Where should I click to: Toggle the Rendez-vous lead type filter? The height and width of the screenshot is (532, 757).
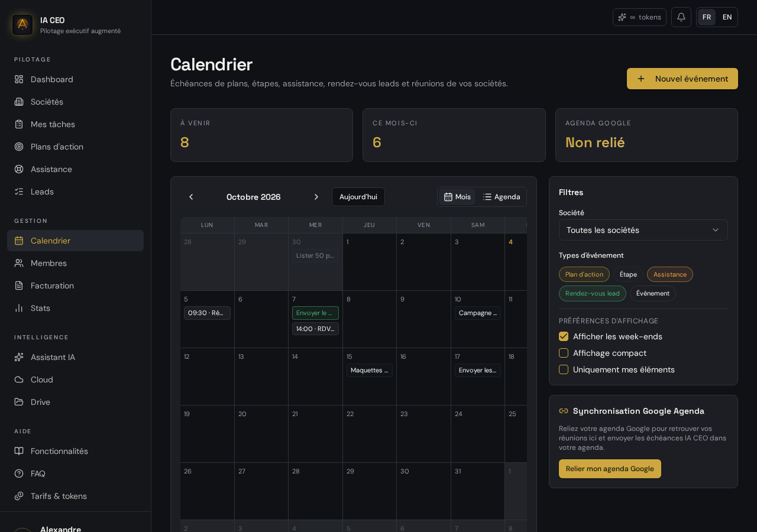pos(593,293)
